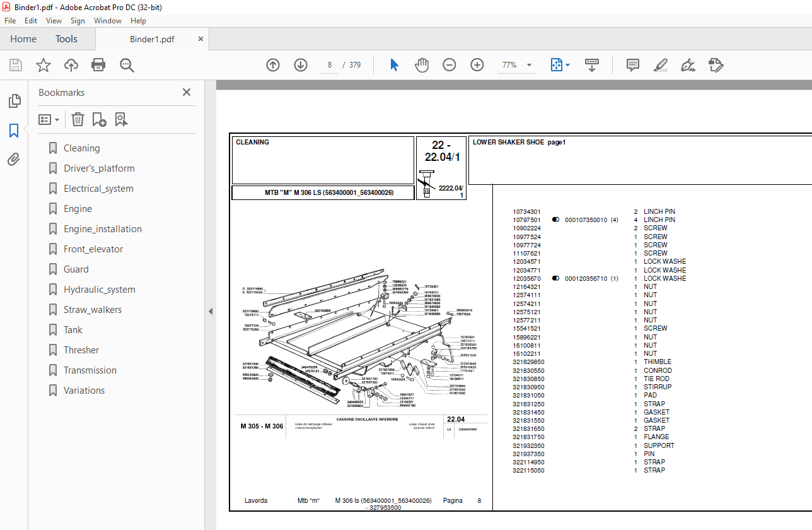Click the page number input field

click(x=330, y=65)
